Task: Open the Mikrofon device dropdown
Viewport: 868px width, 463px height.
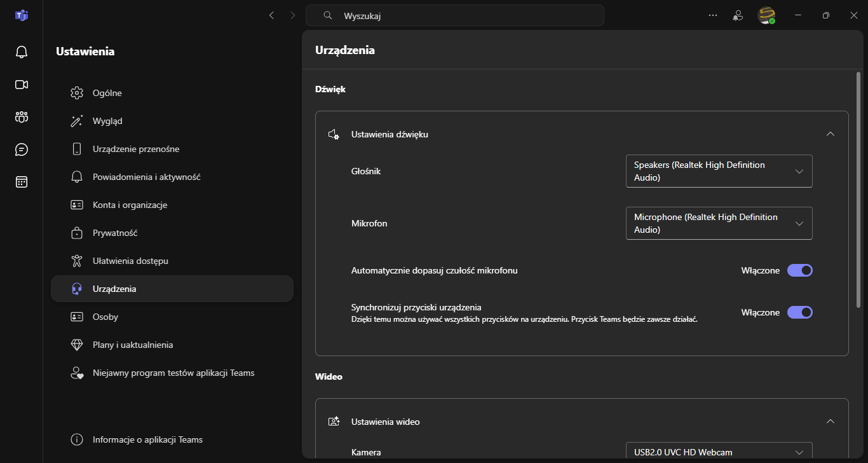Action: point(719,223)
